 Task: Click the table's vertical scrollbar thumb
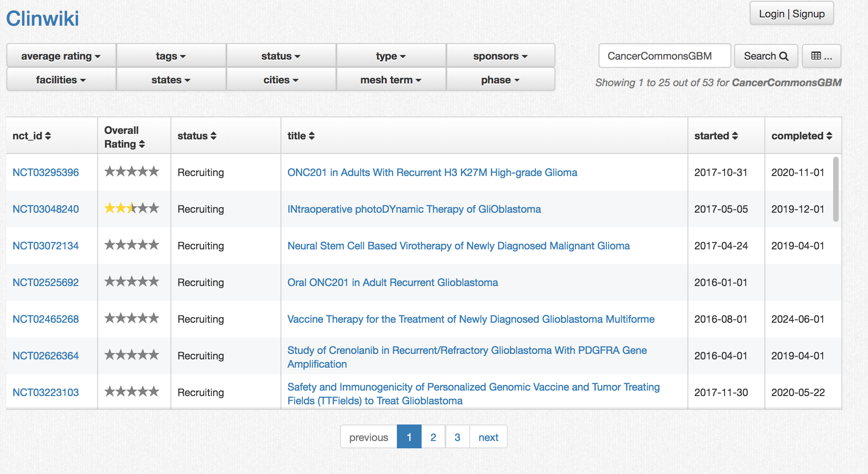coord(836,189)
